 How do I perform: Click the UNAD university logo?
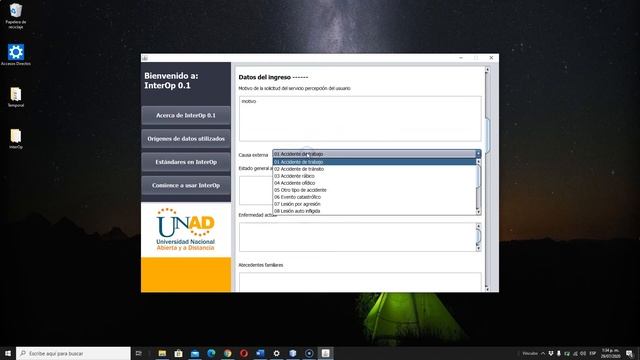[186, 229]
